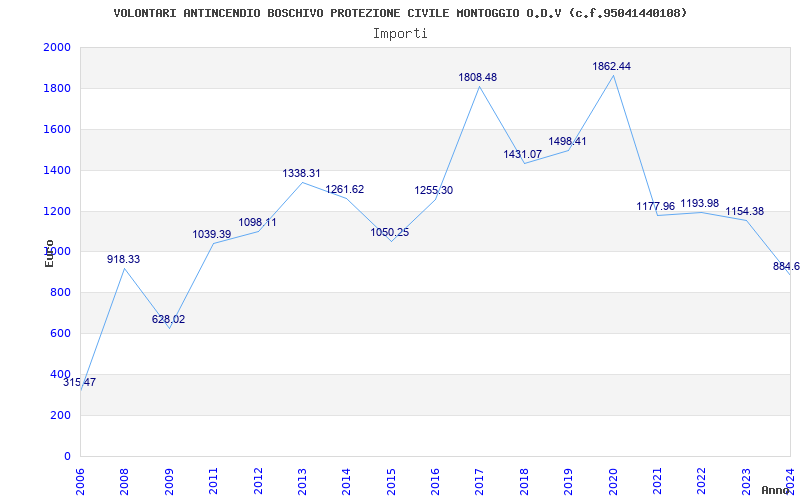Select data label 1050.25
The width and height of the screenshot is (800, 500).
pos(390,232)
